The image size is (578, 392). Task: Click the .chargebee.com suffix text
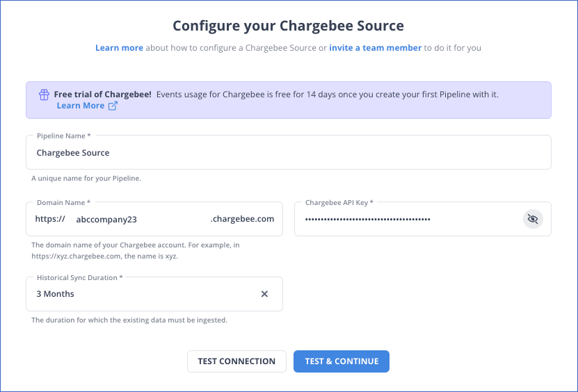click(242, 219)
